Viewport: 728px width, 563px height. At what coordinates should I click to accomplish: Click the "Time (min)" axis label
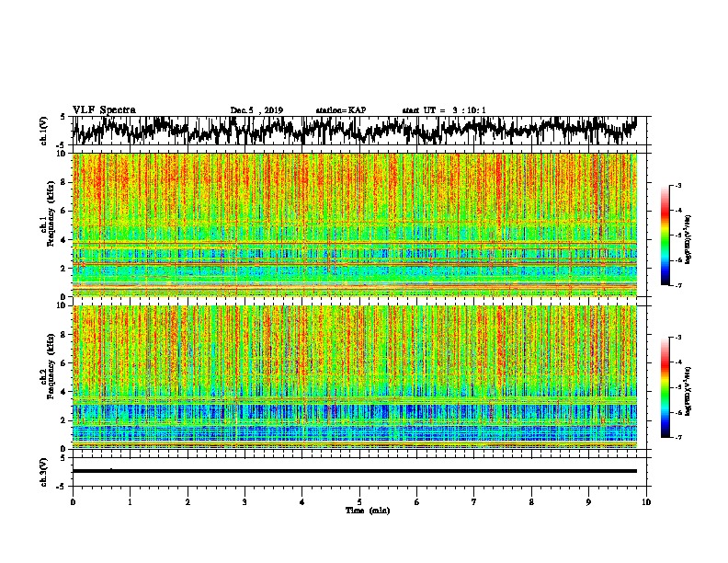pyautogui.click(x=368, y=511)
